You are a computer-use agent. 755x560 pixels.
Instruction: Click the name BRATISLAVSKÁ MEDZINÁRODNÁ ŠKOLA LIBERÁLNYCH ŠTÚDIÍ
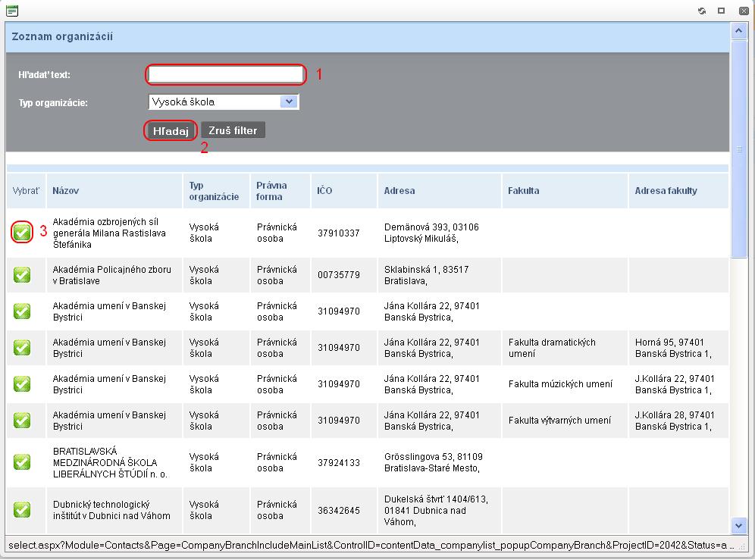(110, 462)
